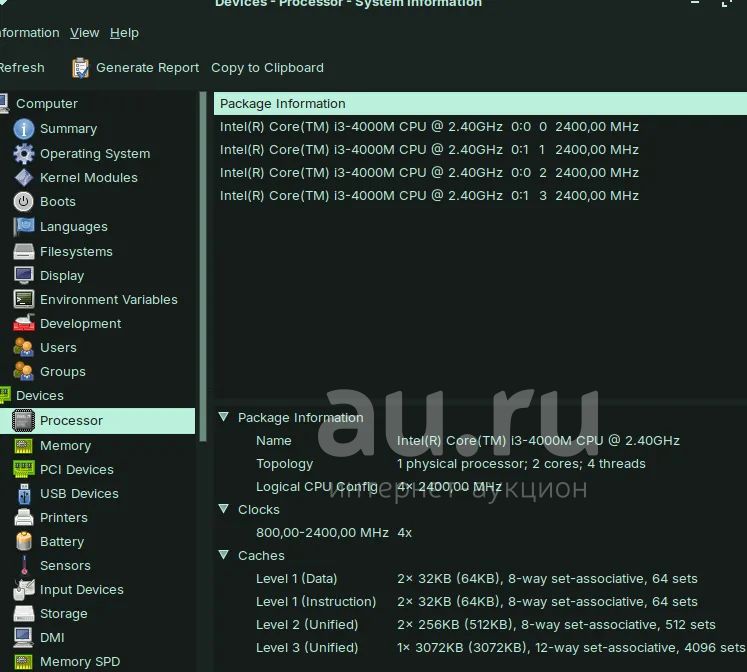Image resolution: width=747 pixels, height=672 pixels.
Task: Click the Logical CPU Config row
Action: point(480,487)
